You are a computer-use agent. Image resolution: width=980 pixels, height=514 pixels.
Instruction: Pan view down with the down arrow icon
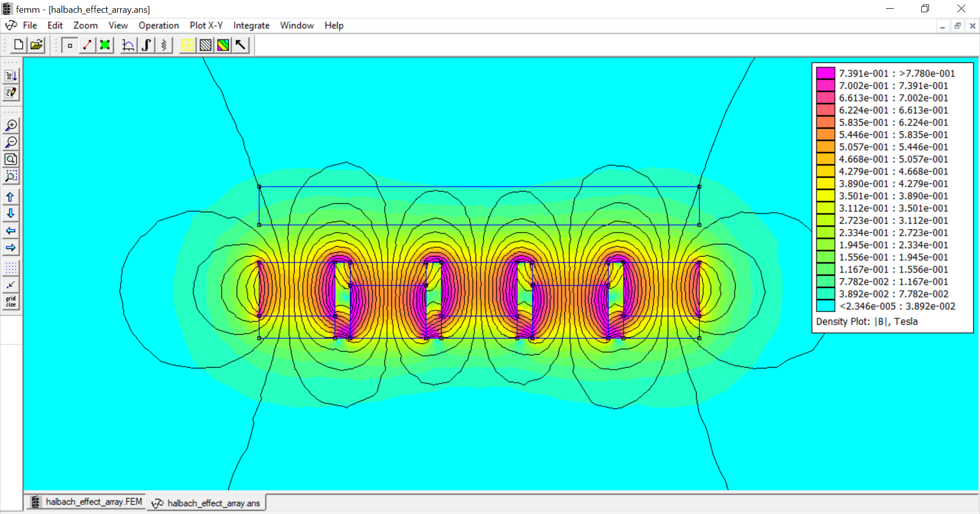click(11, 213)
